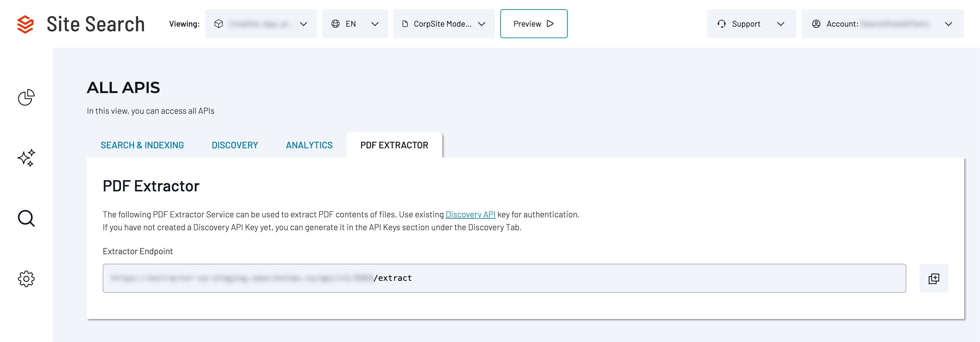Follow the Discovery API link

470,214
